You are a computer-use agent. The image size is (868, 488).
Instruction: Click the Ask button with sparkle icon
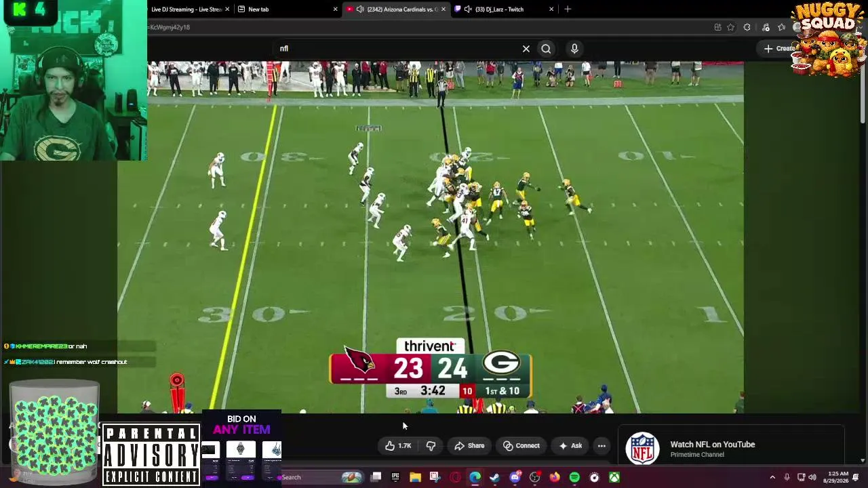pyautogui.click(x=570, y=446)
